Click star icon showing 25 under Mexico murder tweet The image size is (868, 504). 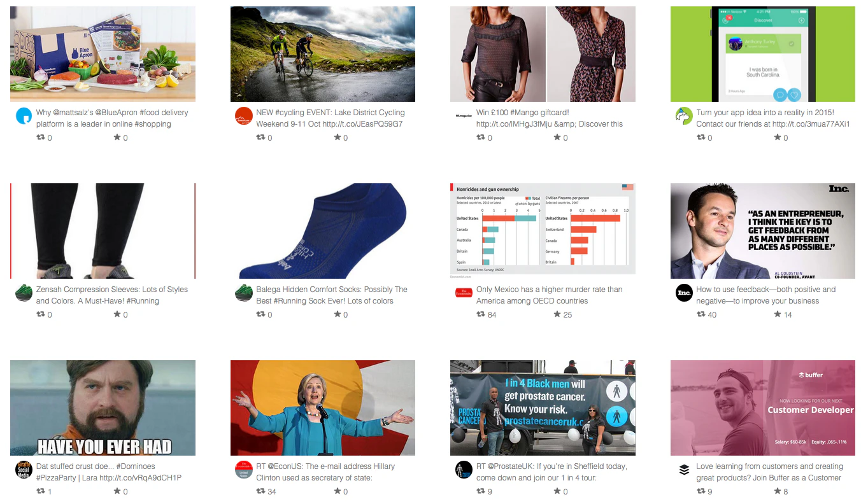coord(557,314)
